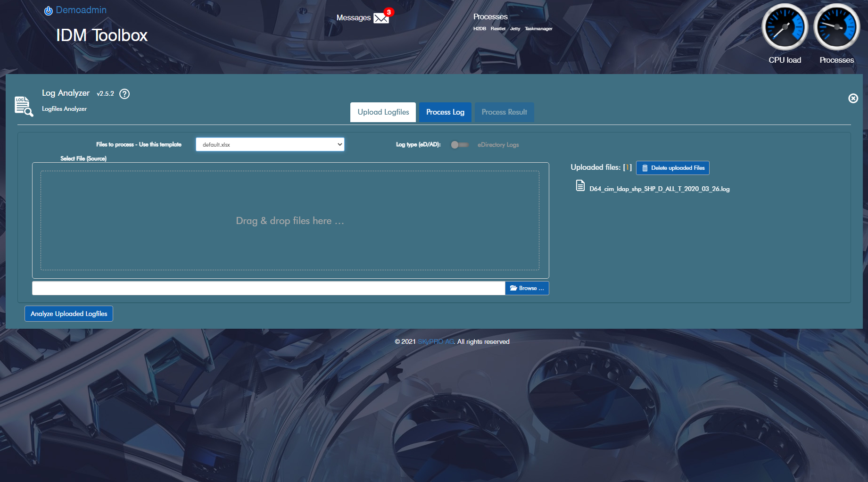Select file D64_cim_ldap_shp_SHP_D_ALL_T_2020_03_26.log

[x=659, y=189]
